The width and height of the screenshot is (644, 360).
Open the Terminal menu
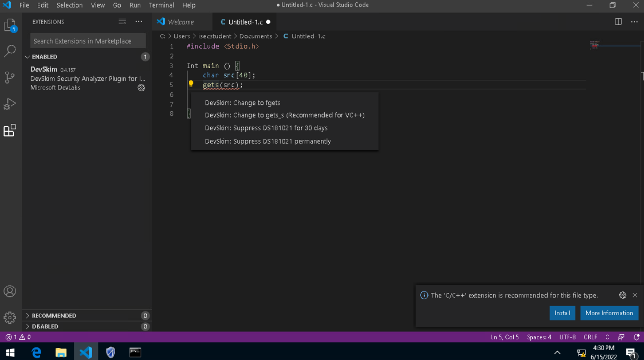(161, 5)
